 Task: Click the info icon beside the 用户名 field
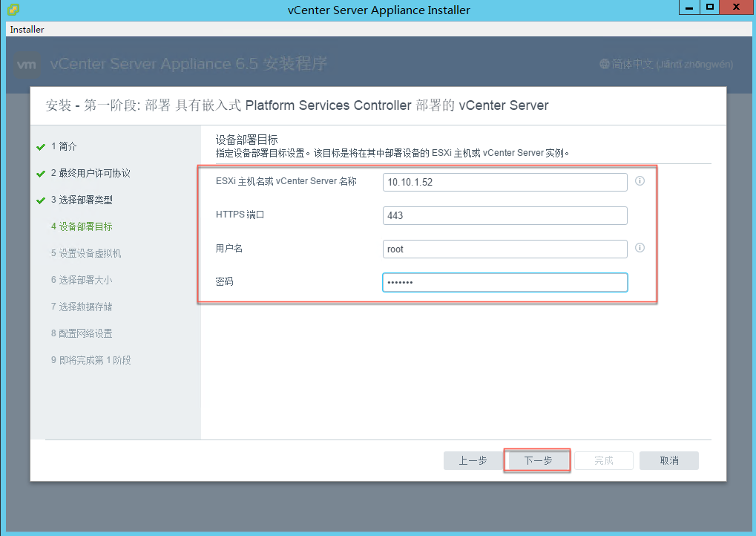640,247
